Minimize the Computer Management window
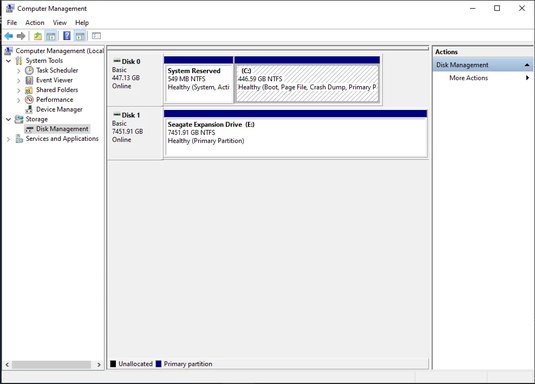The image size is (535, 384). point(473,8)
